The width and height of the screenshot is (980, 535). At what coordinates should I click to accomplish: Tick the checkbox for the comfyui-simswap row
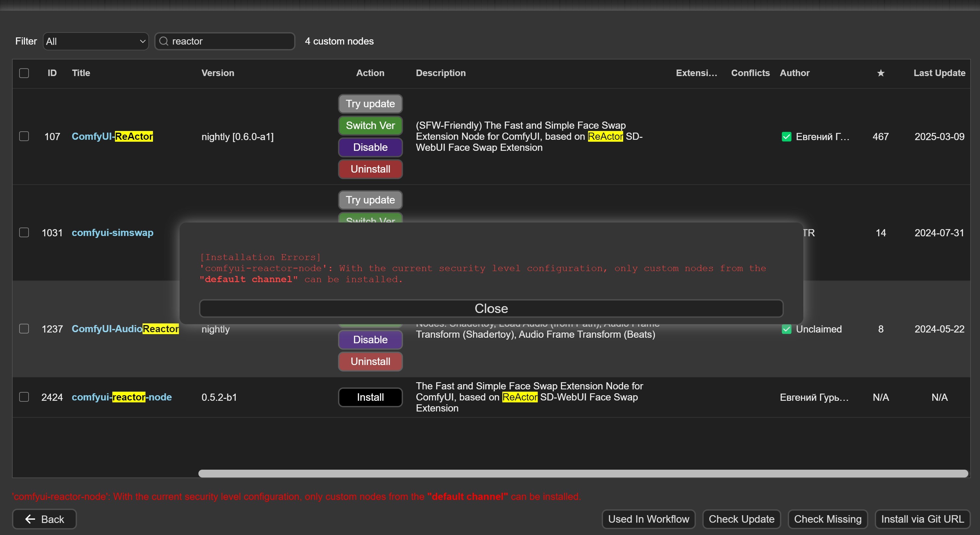tap(24, 232)
